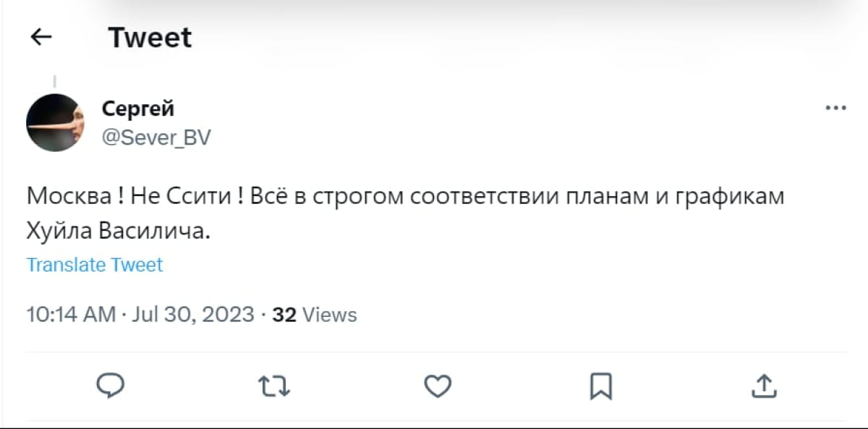Screen dimensions: 868x429
Task: Retweet this post using the arrows icon
Action: click(275, 386)
